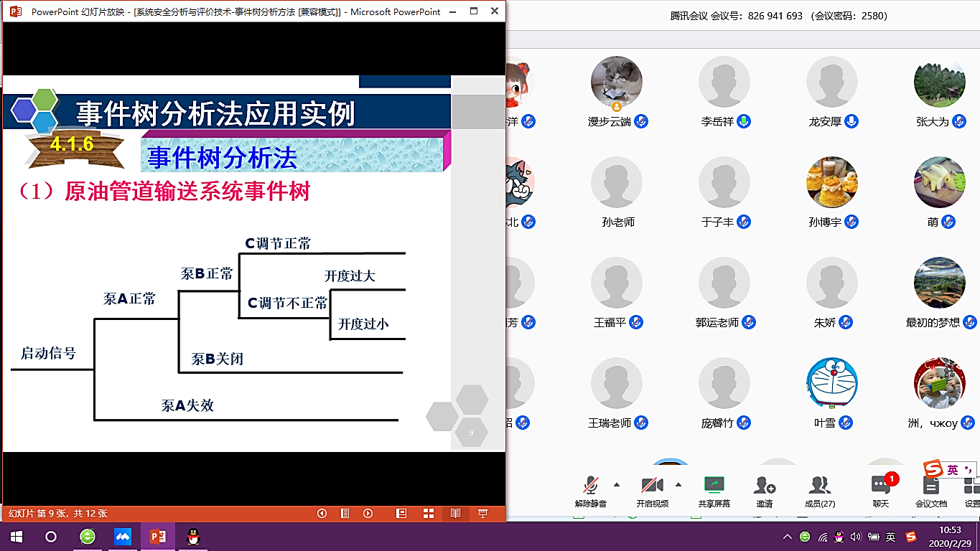Expand audio options arrow beside 解除静音

tap(616, 484)
